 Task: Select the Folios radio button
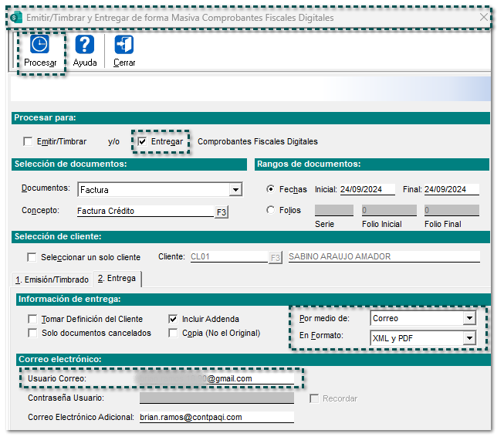point(270,210)
